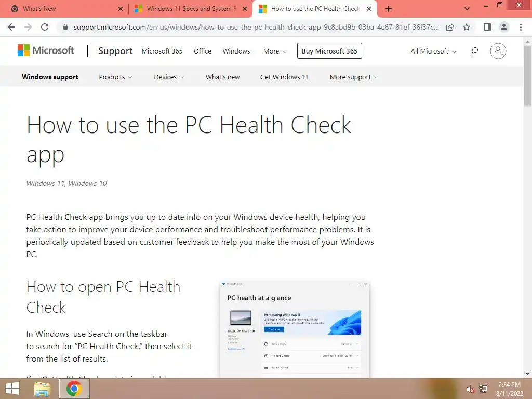Open the Chrome profile menu

504,27
